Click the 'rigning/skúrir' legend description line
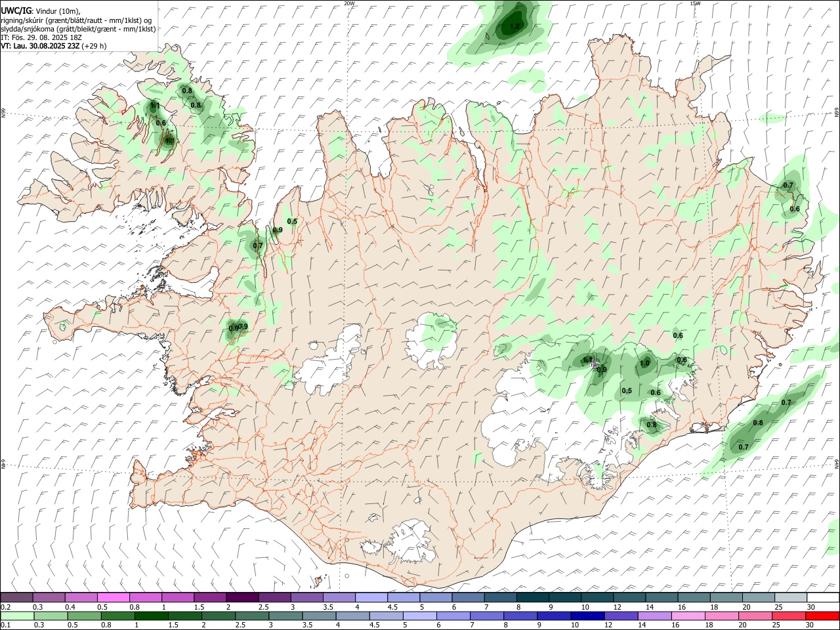Viewport: 840px width, 630px height. point(77,20)
